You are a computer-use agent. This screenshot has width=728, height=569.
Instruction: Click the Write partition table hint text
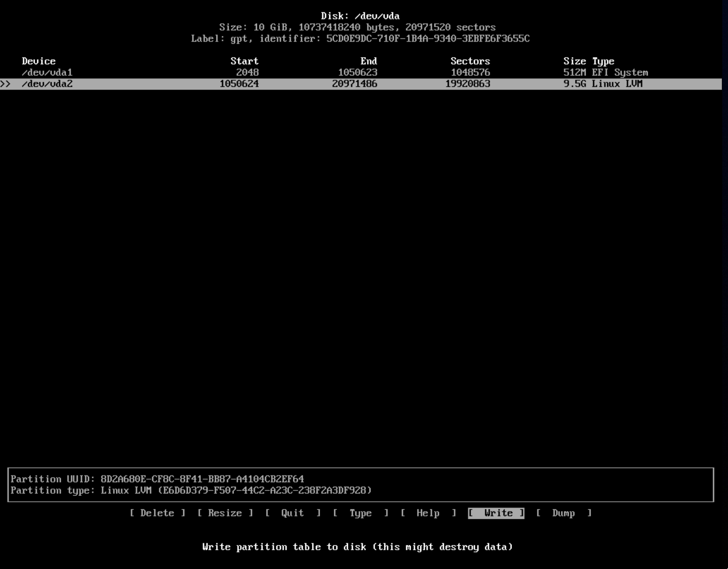(x=357, y=547)
